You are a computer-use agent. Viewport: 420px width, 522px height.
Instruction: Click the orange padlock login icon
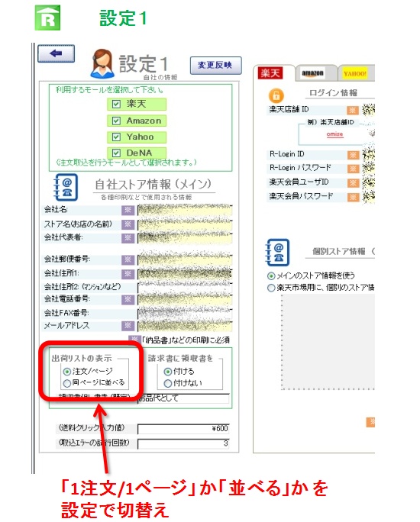[276, 95]
